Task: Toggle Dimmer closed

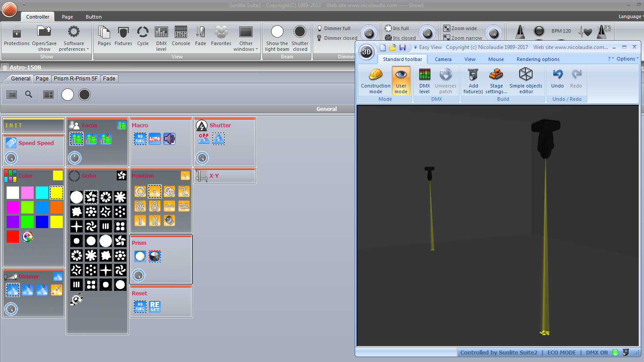Action: click(x=337, y=38)
